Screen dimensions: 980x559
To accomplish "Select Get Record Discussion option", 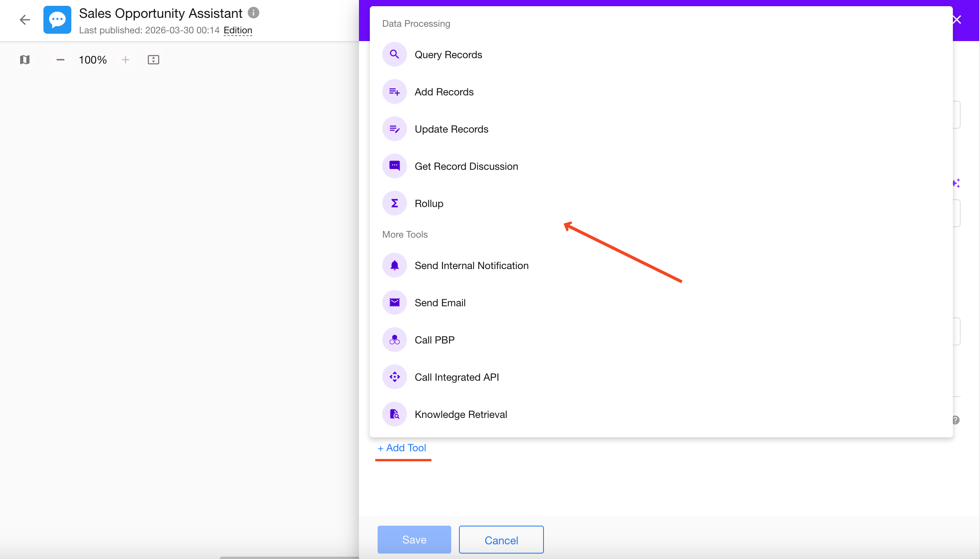I will click(661, 166).
